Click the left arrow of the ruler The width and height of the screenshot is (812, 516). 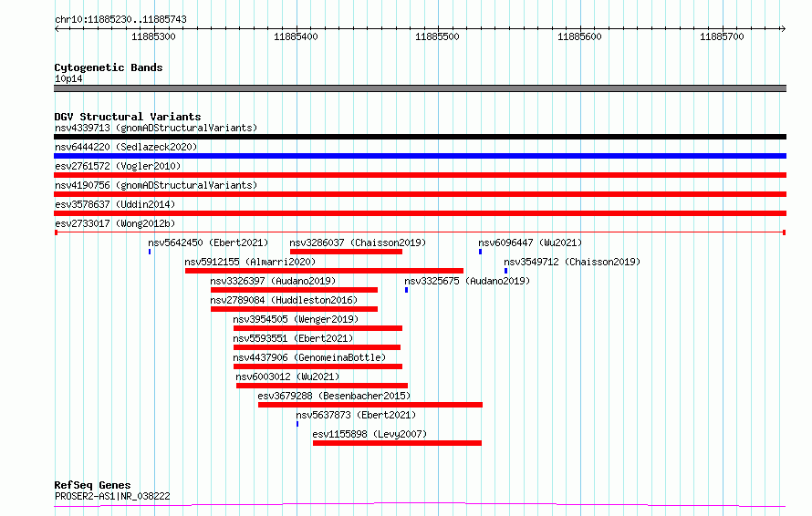pos(57,29)
